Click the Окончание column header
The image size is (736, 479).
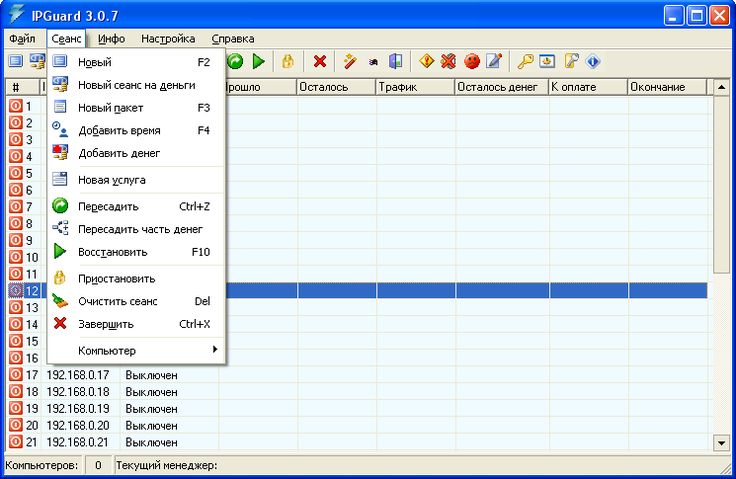coord(667,87)
